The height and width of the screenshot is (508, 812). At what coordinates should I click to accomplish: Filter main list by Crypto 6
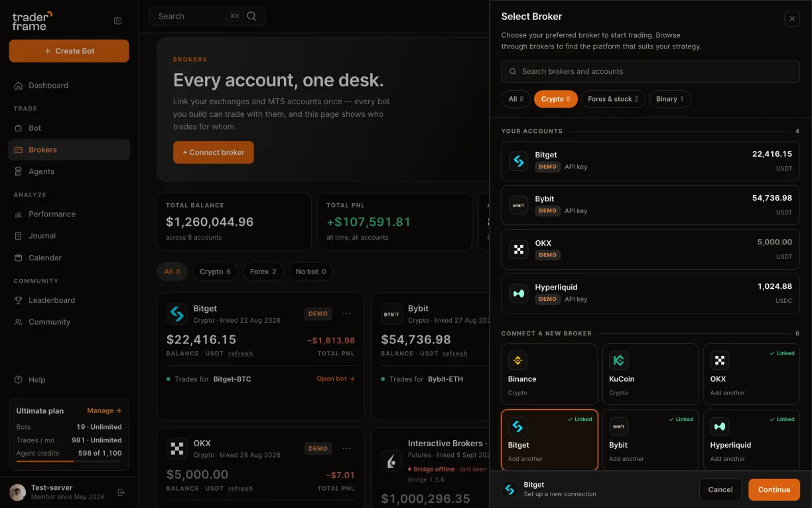(x=216, y=272)
